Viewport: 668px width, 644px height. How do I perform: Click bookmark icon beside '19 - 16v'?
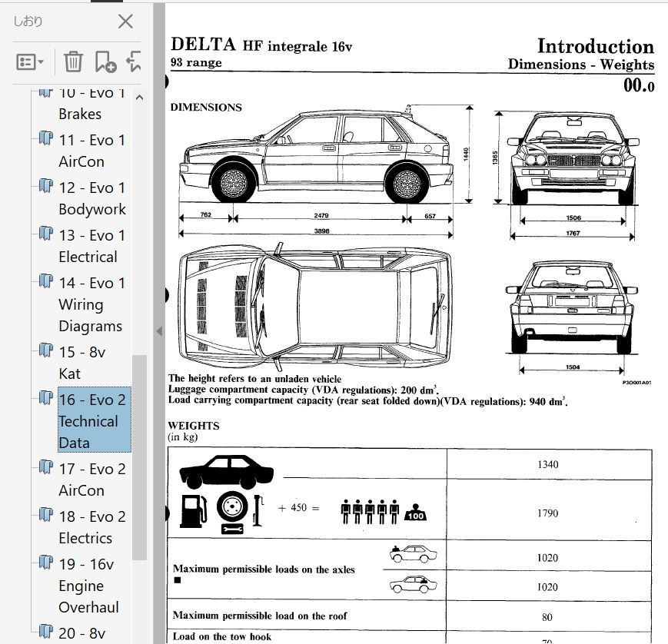(46, 563)
